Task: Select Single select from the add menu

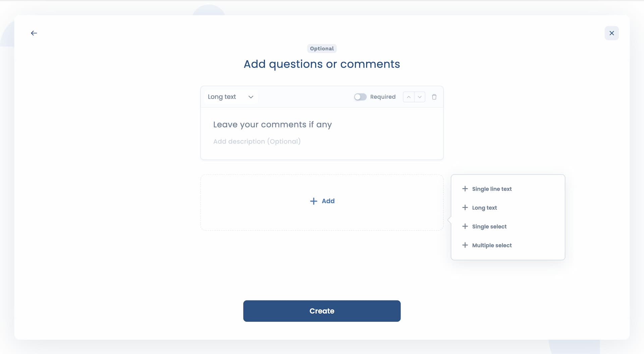Action: pyautogui.click(x=489, y=226)
